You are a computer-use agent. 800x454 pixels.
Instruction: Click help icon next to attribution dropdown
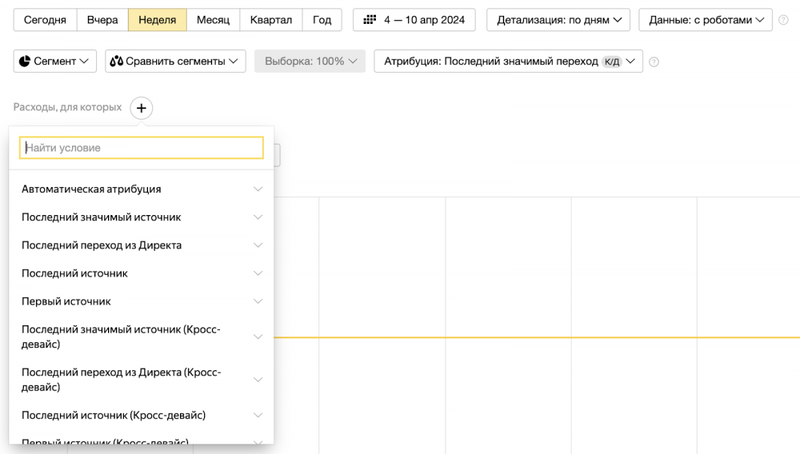click(654, 62)
